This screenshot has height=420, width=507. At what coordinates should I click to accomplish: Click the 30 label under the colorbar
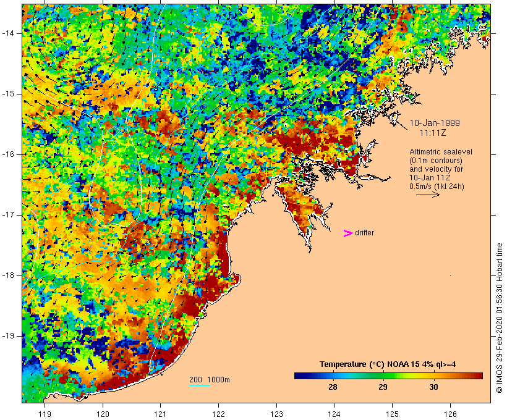(433, 387)
